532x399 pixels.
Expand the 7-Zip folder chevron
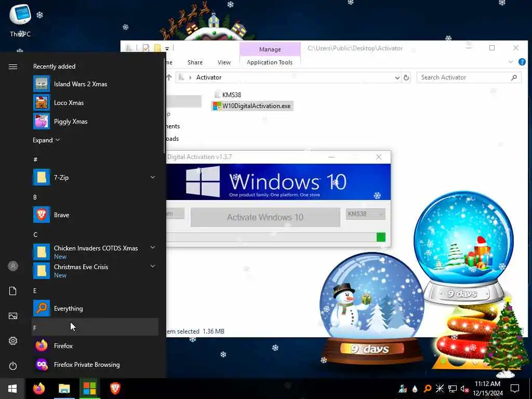tap(153, 177)
